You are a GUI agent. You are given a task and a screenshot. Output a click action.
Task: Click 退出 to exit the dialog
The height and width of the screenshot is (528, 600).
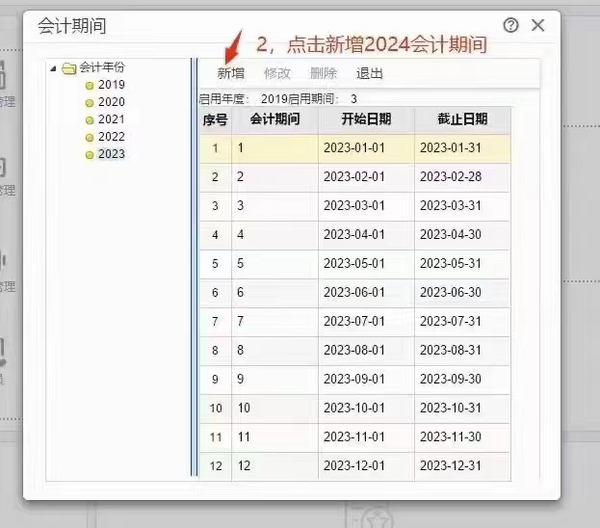click(x=370, y=73)
